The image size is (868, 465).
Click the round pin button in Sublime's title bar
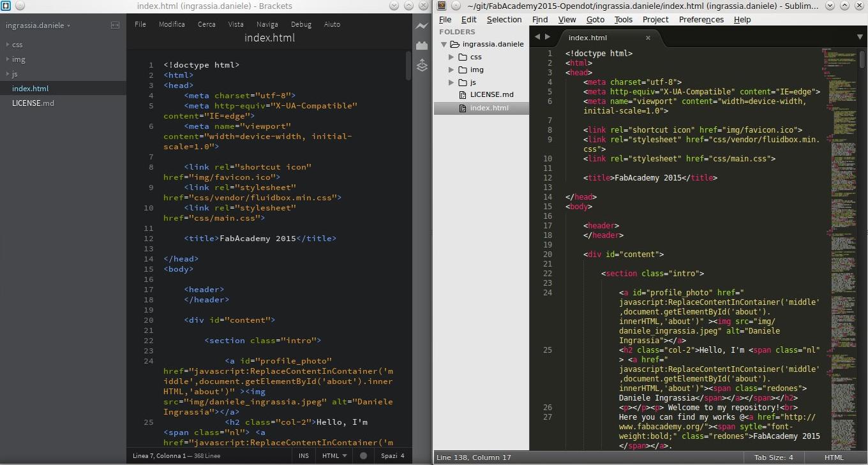pos(456,6)
